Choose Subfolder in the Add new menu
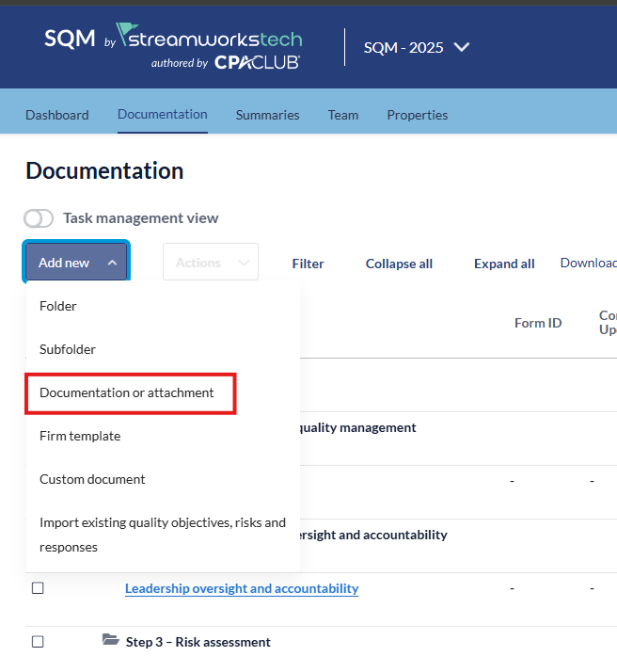 [68, 349]
